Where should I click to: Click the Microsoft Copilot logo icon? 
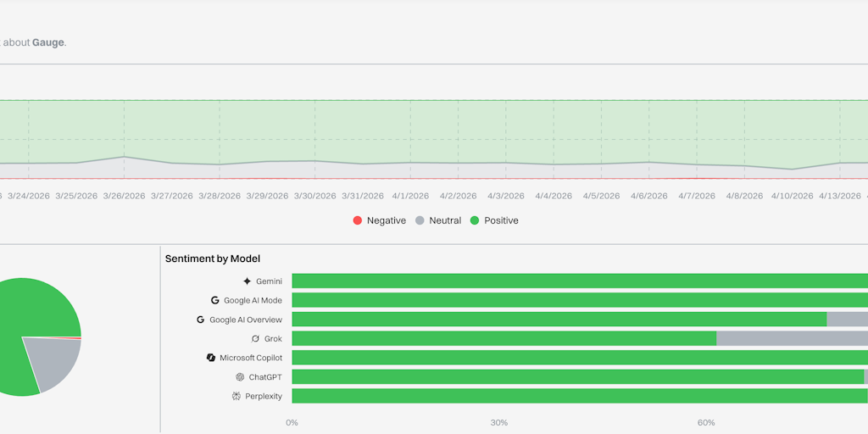(x=211, y=358)
